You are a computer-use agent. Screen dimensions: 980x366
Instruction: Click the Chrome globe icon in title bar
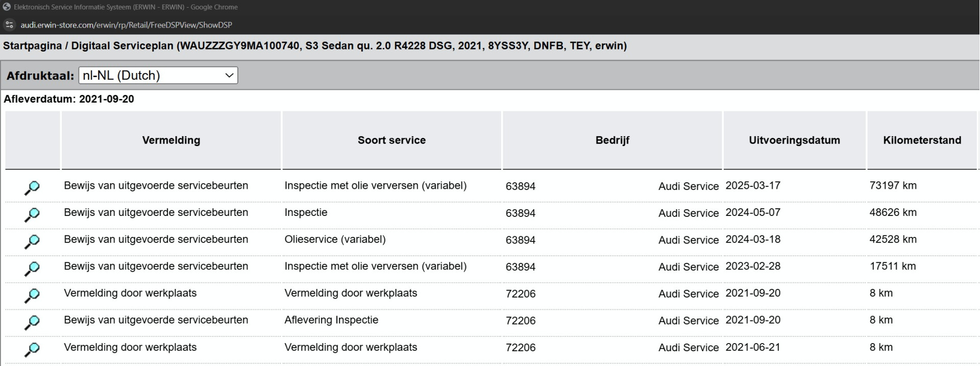pyautogui.click(x=7, y=7)
